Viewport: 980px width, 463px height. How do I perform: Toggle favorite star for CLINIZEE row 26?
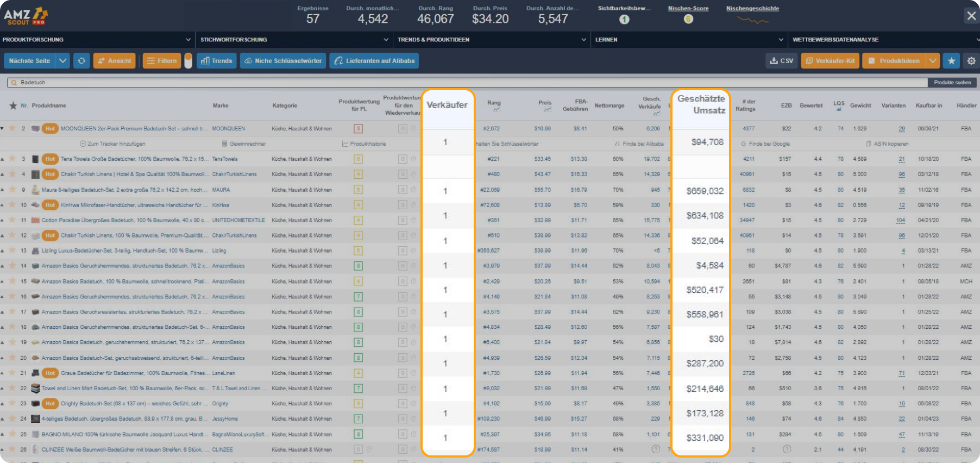point(11,449)
